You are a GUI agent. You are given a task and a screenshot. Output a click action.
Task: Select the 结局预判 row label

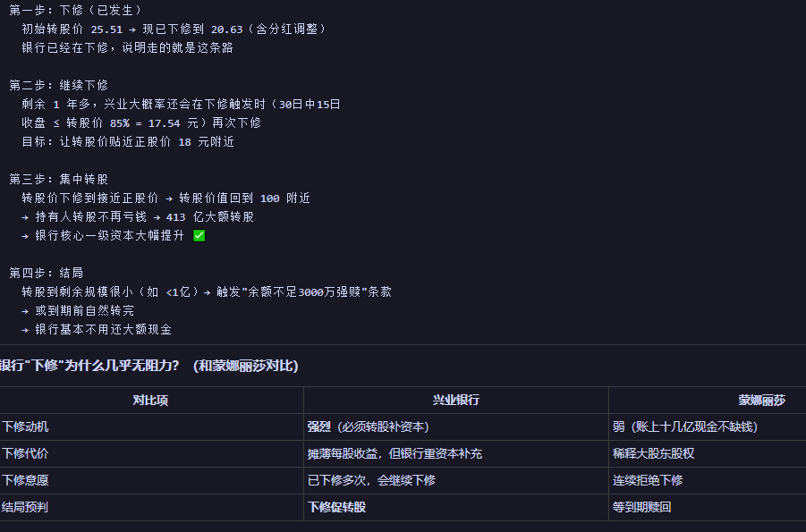pos(25,507)
